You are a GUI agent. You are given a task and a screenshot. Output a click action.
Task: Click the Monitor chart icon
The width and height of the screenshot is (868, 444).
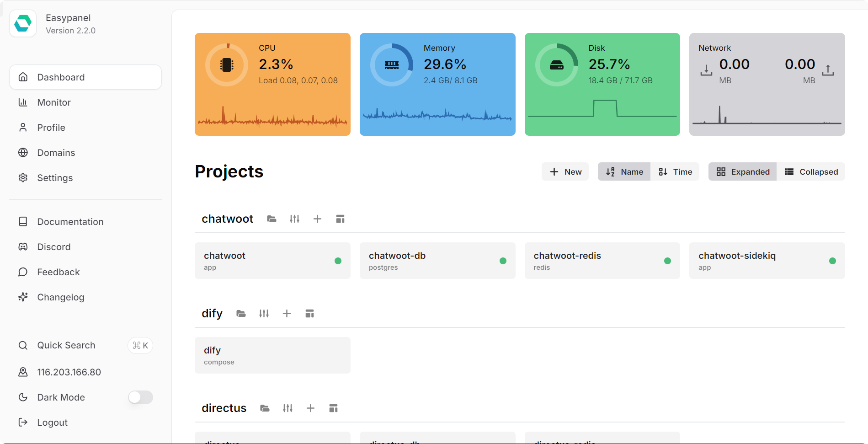23,102
